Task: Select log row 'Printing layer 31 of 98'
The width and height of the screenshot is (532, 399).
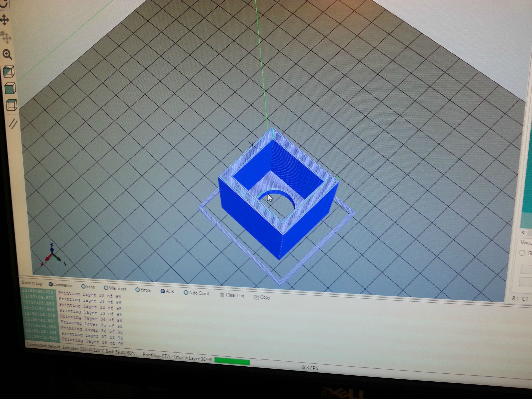Action: click(x=90, y=301)
